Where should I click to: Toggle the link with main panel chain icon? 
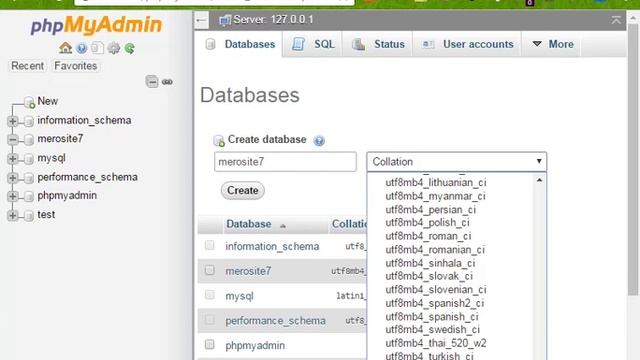point(167,82)
